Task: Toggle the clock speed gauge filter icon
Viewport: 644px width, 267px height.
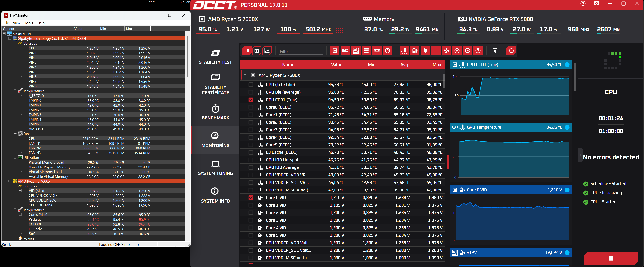Action: tap(457, 51)
